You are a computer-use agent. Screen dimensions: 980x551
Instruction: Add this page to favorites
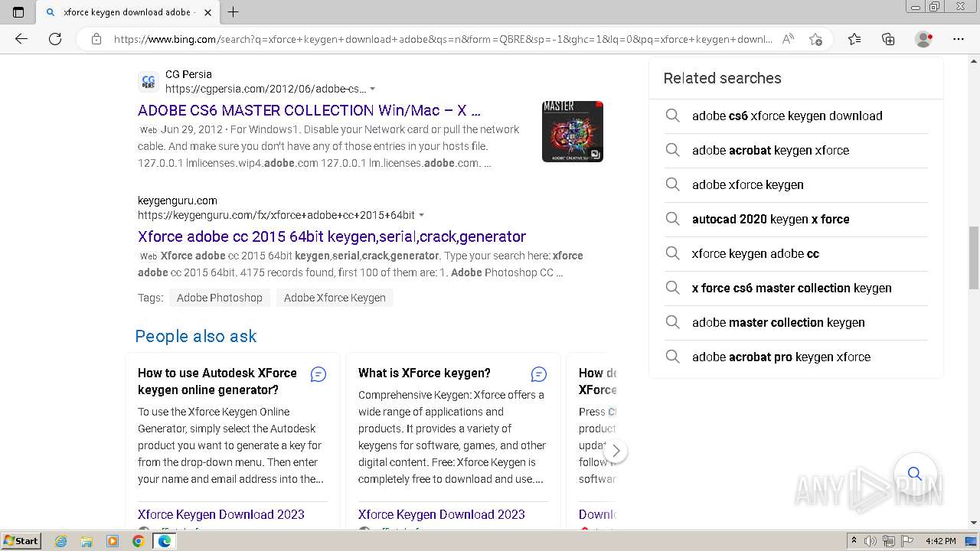[815, 39]
